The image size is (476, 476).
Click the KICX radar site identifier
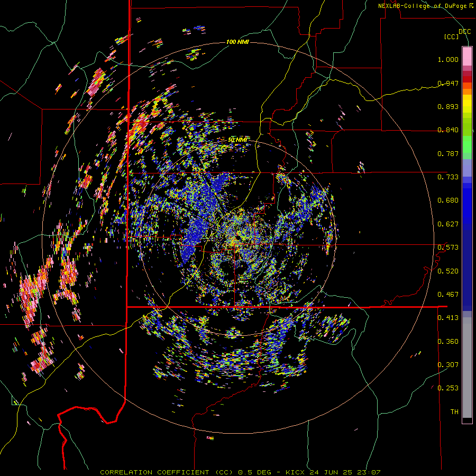295,472
